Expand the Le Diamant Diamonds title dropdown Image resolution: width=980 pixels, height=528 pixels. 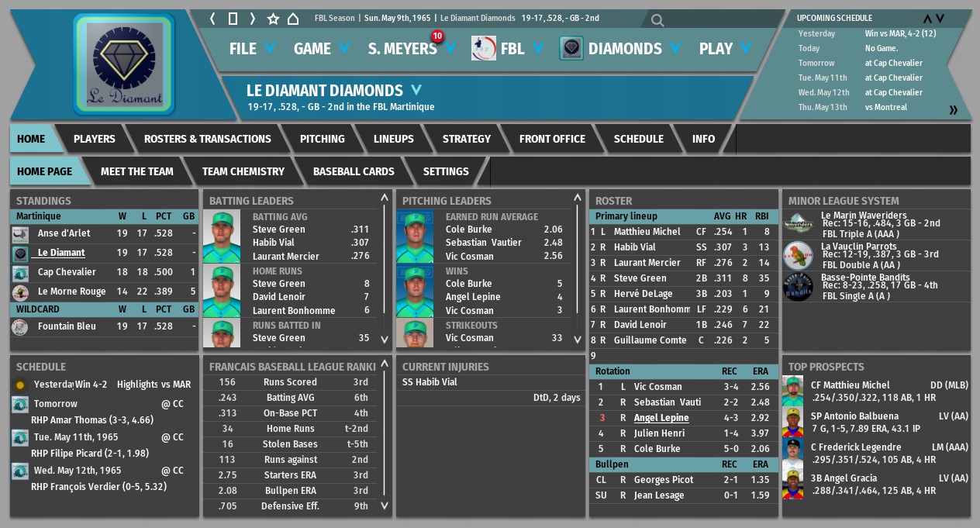416,90
